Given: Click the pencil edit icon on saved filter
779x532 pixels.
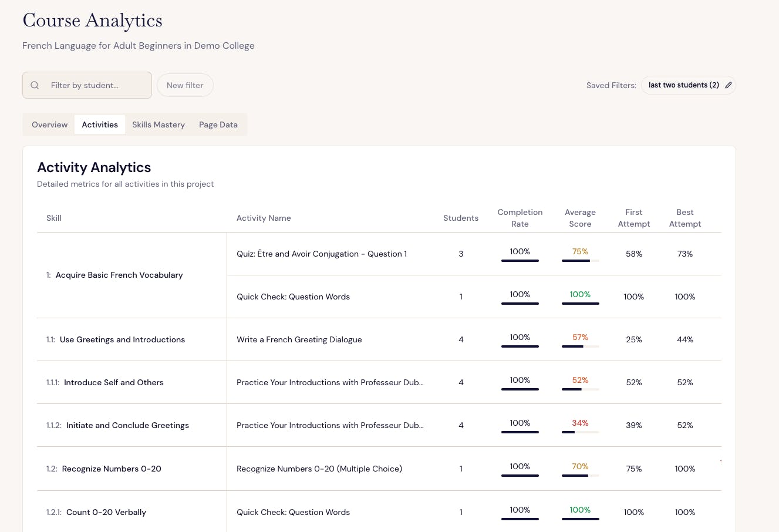Looking at the screenshot, I should (728, 85).
